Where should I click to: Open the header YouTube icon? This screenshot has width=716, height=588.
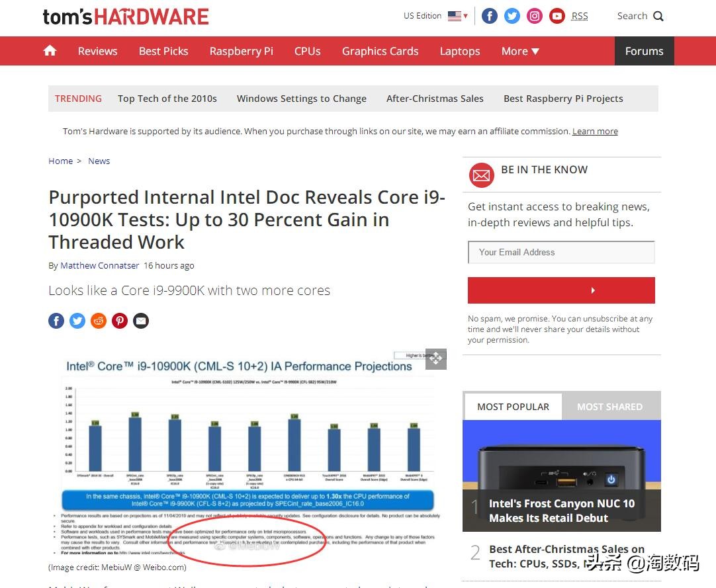557,16
